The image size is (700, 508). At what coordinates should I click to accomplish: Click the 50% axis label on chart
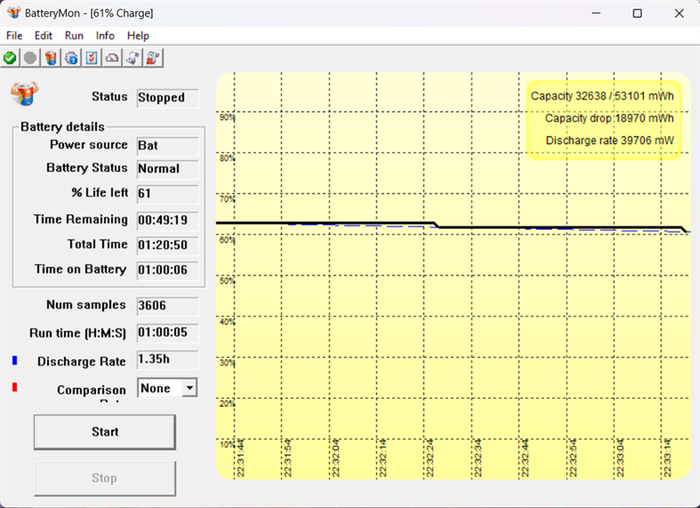(x=227, y=281)
